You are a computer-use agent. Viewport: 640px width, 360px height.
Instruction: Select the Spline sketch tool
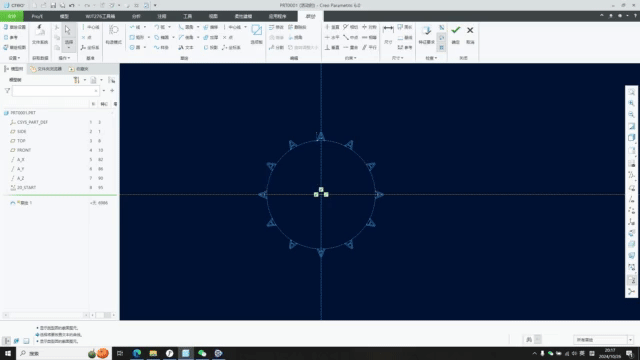click(x=162, y=47)
